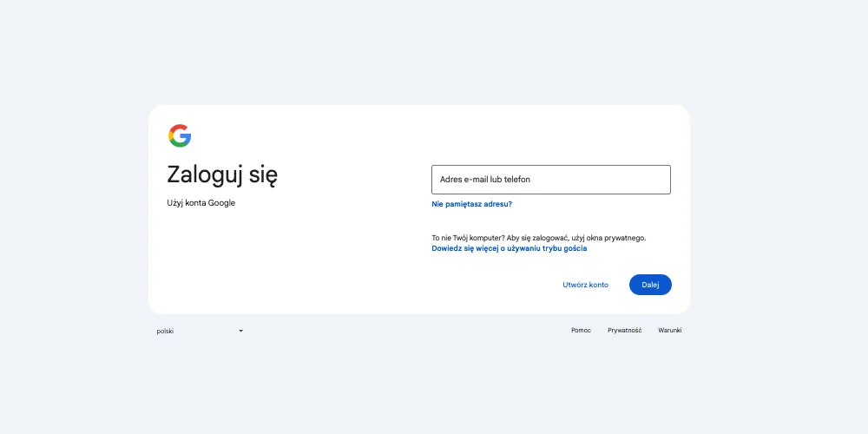
Task: Open the "polski" language selector
Action: tap(200, 331)
